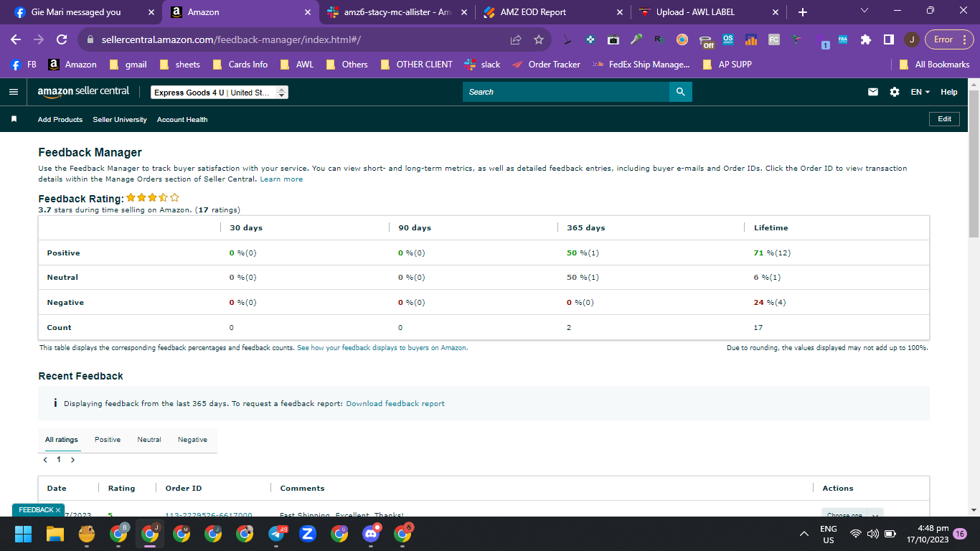980x551 pixels.
Task: Open the EN language dropdown
Action: [920, 92]
